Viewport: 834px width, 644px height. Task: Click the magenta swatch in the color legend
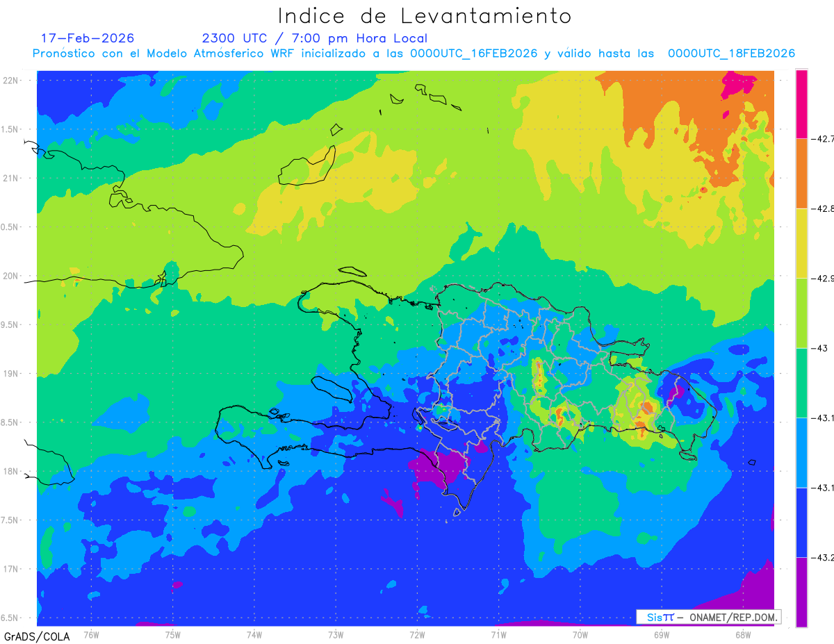801,104
